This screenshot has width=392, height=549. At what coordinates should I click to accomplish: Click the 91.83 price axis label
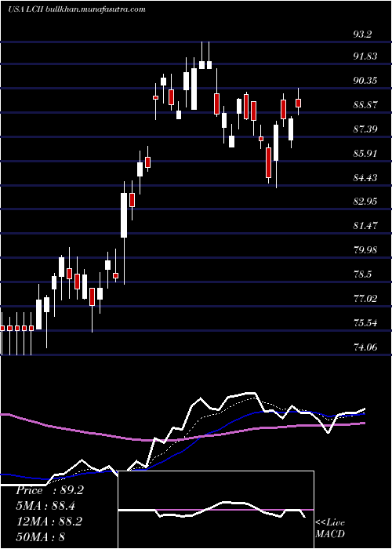[365, 56]
